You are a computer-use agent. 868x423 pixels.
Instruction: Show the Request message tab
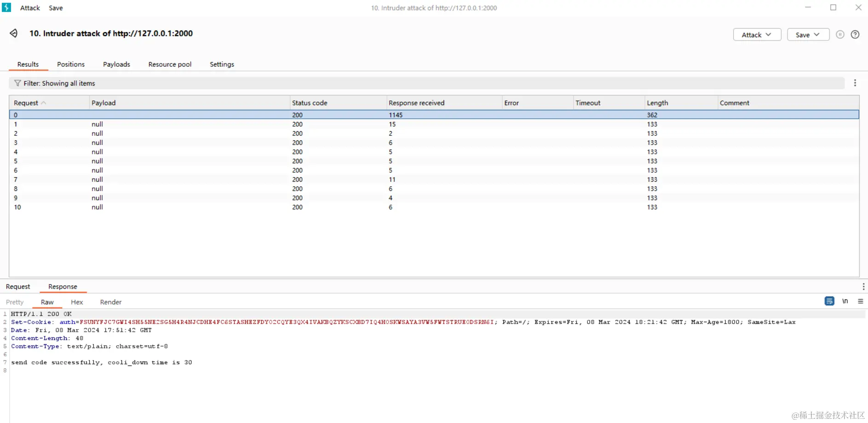tap(18, 286)
